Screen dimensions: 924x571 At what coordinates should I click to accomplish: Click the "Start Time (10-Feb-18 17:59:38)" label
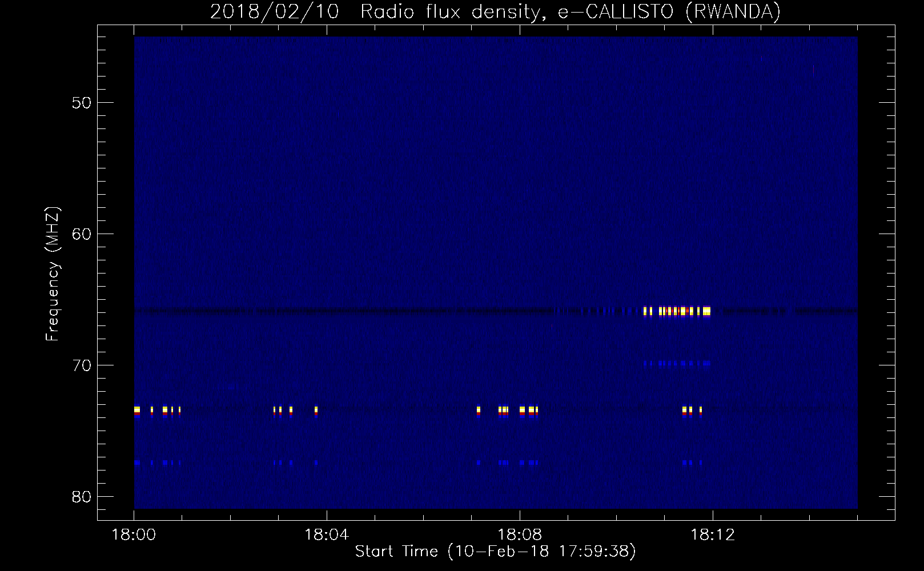pyautogui.click(x=495, y=552)
